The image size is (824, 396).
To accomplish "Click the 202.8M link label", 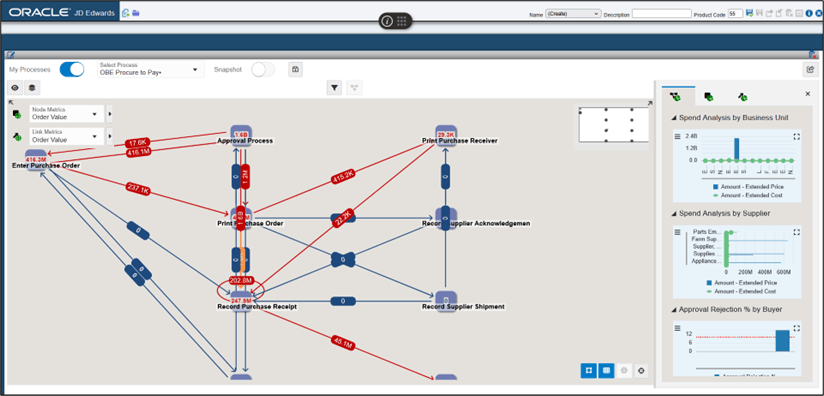I will [241, 280].
